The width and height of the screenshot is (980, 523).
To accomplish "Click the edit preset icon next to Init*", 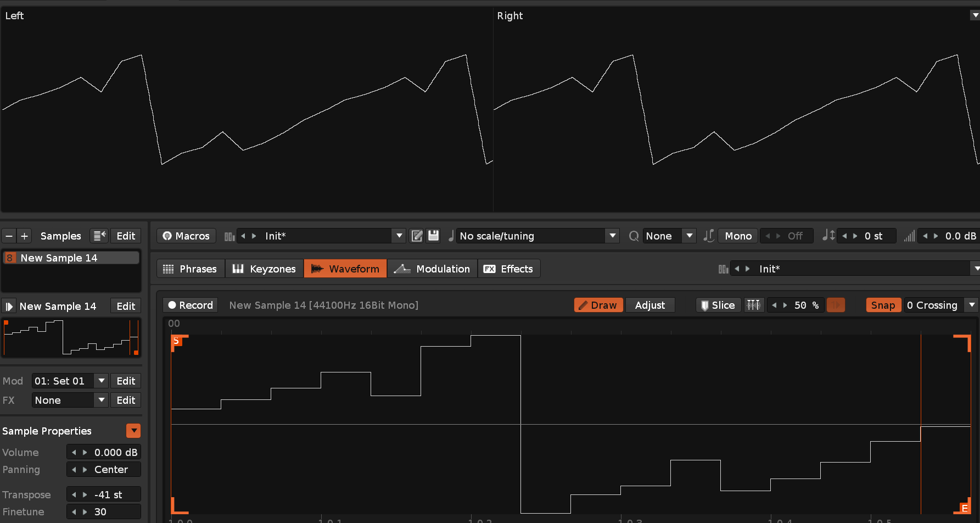I will point(417,236).
